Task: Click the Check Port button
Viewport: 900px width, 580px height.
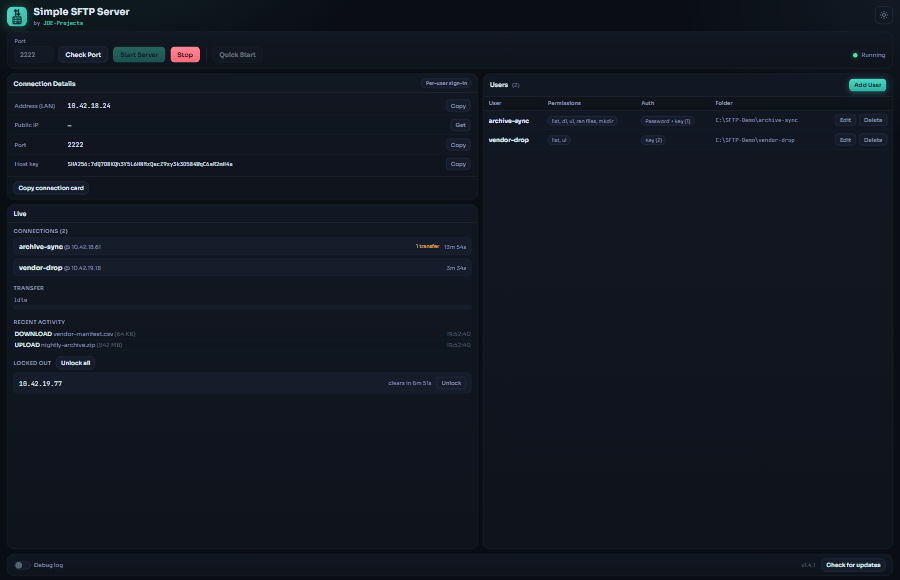Action: (83, 55)
